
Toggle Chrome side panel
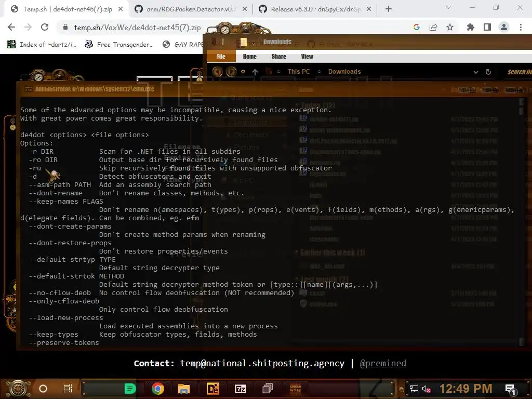[x=487, y=27]
